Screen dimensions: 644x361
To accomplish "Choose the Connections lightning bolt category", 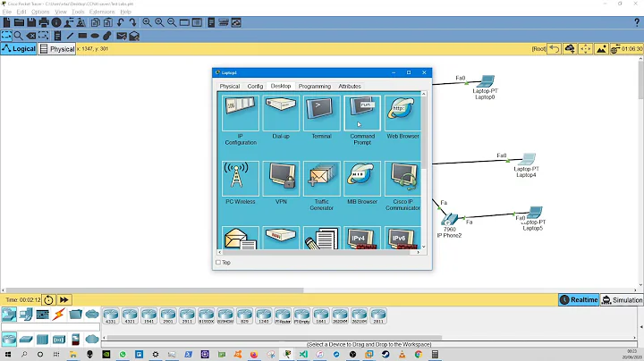I will point(58,315).
